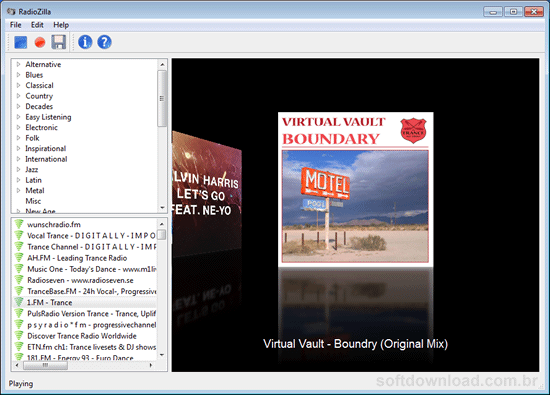The image size is (550, 395).
Task: Click signal icon beside psyradio*fm station
Action: pos(19,325)
